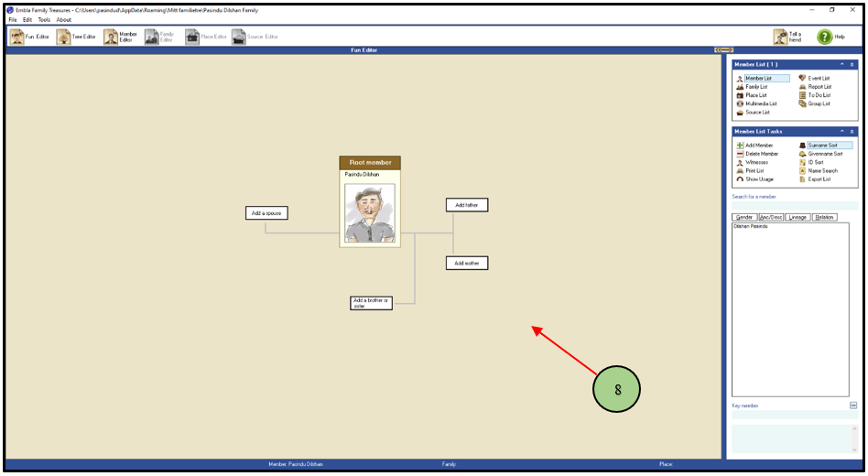Click Add Member task
Screen dimensions: 868x476
tap(758, 146)
